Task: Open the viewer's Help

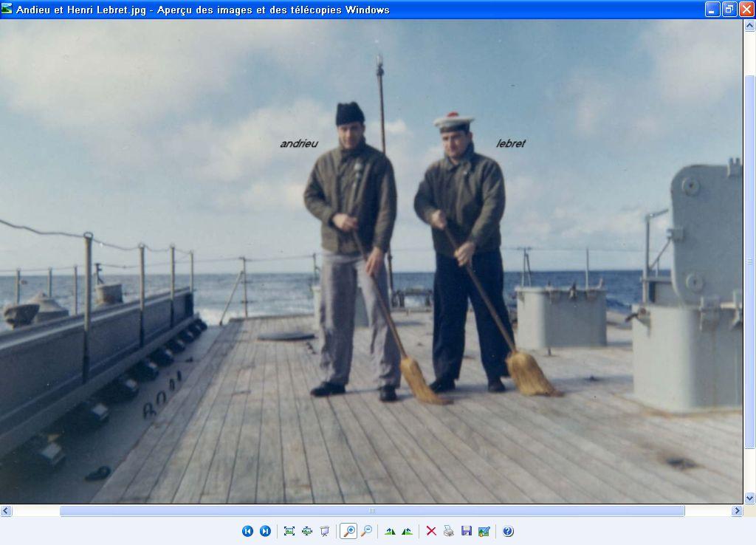Action: click(x=508, y=531)
